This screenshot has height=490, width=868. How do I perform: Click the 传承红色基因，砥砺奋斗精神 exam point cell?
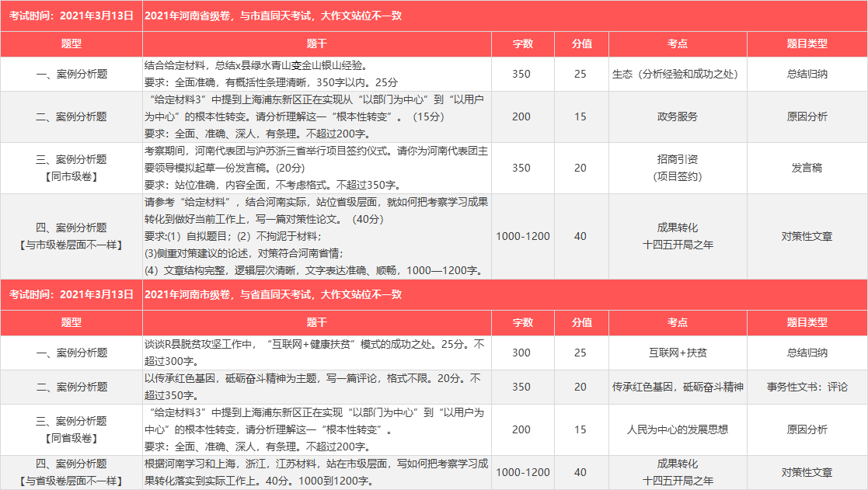(x=677, y=387)
